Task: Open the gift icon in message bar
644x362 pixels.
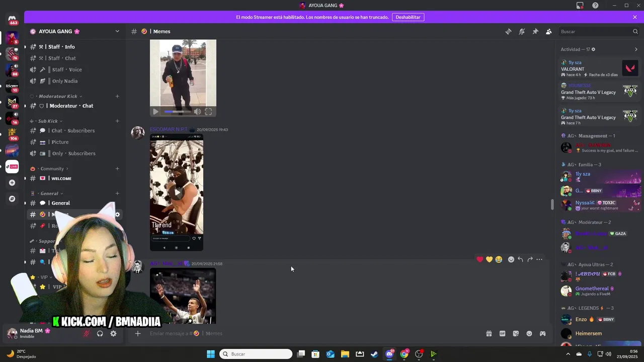Action: tap(489, 333)
